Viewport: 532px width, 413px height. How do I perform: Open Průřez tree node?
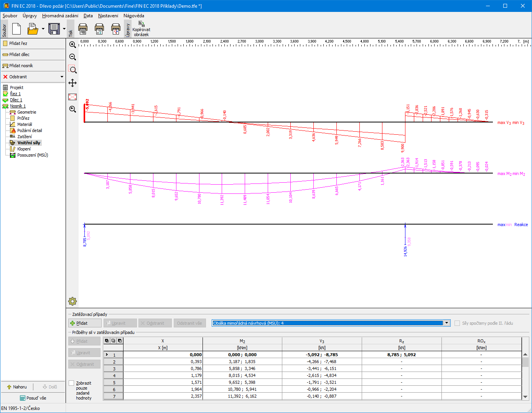(x=23, y=118)
